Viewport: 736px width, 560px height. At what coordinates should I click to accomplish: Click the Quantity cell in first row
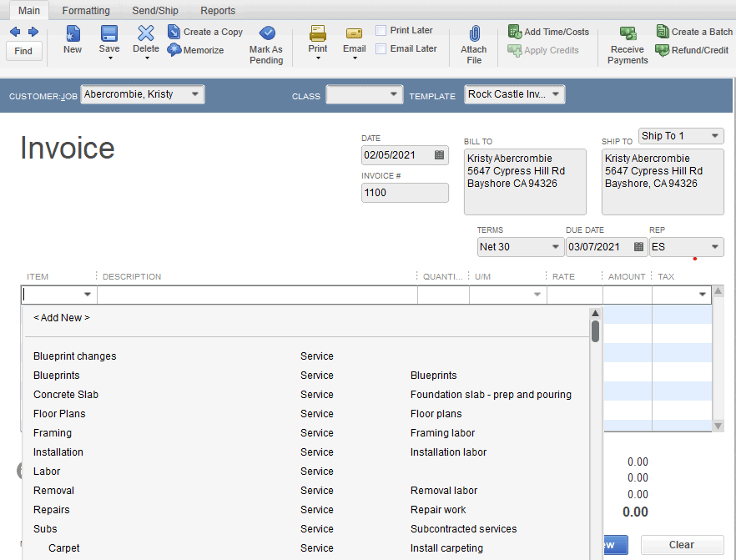[x=443, y=295]
